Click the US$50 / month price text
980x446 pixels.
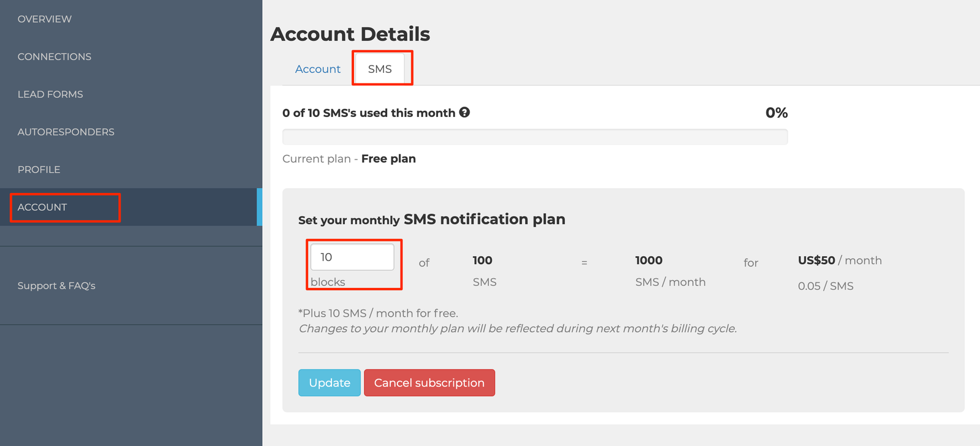(x=840, y=260)
